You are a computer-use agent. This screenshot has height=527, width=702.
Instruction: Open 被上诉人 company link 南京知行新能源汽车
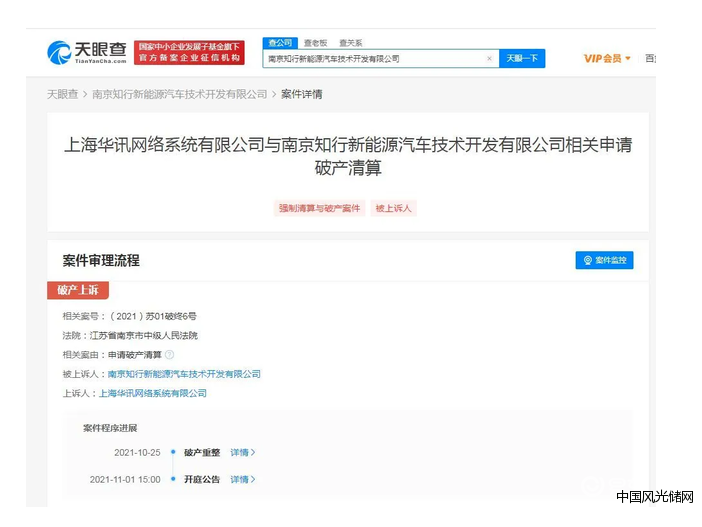click(x=184, y=374)
